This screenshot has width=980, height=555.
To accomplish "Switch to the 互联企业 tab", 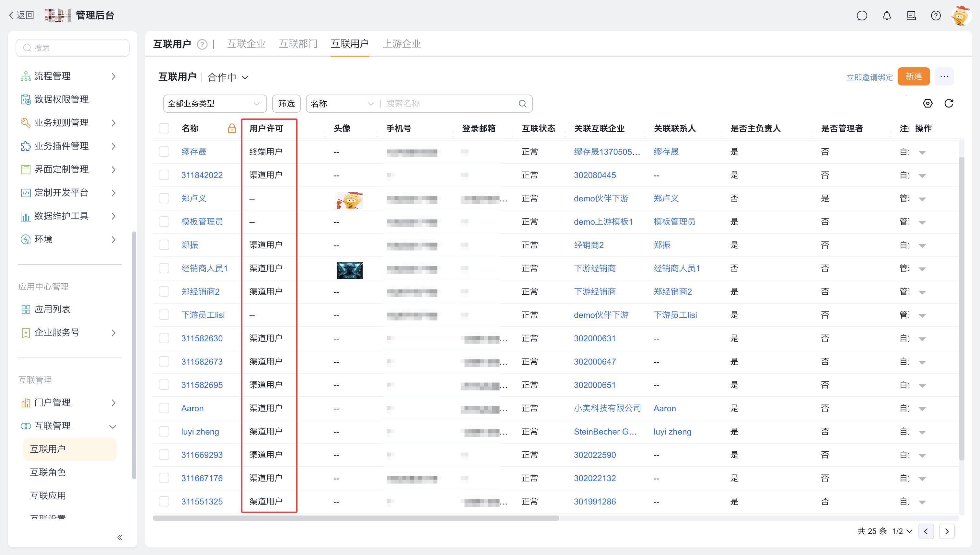I will tap(246, 44).
